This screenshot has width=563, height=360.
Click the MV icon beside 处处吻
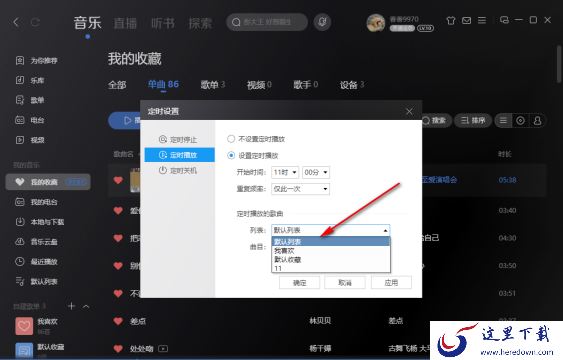[x=163, y=348]
